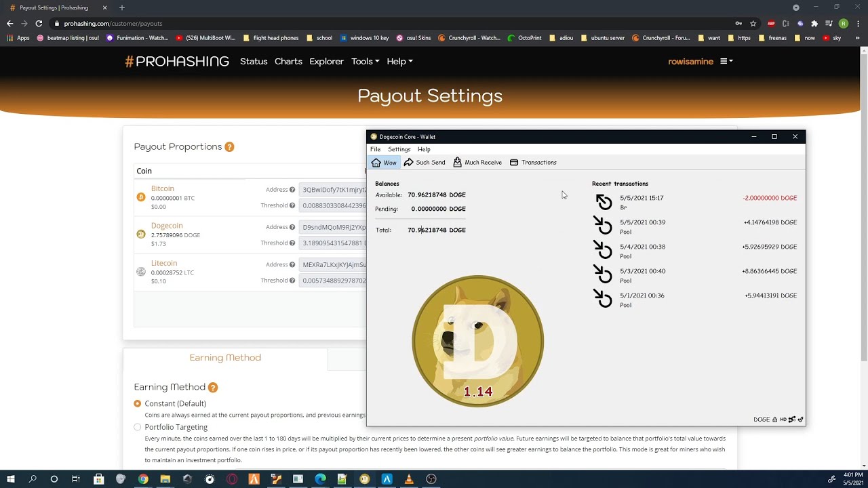Open the VLC media player taskbar icon
Viewport: 868px width, 488px height.
tap(408, 479)
